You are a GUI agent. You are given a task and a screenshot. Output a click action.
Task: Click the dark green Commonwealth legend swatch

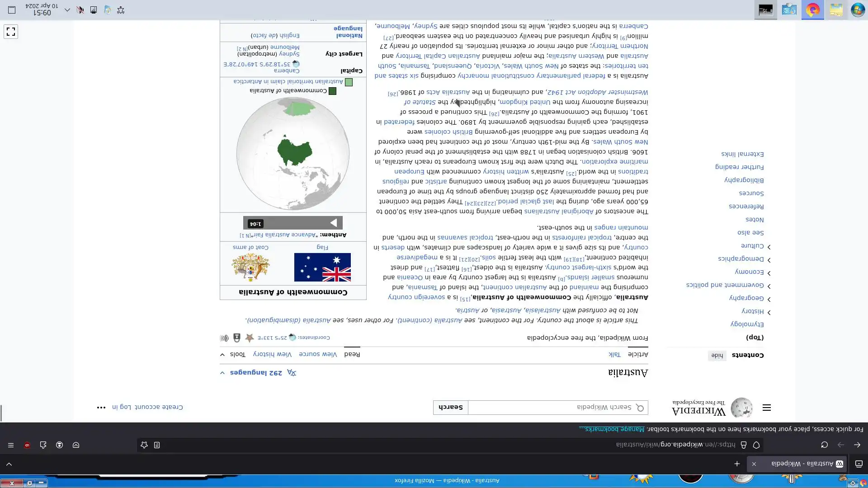click(332, 91)
